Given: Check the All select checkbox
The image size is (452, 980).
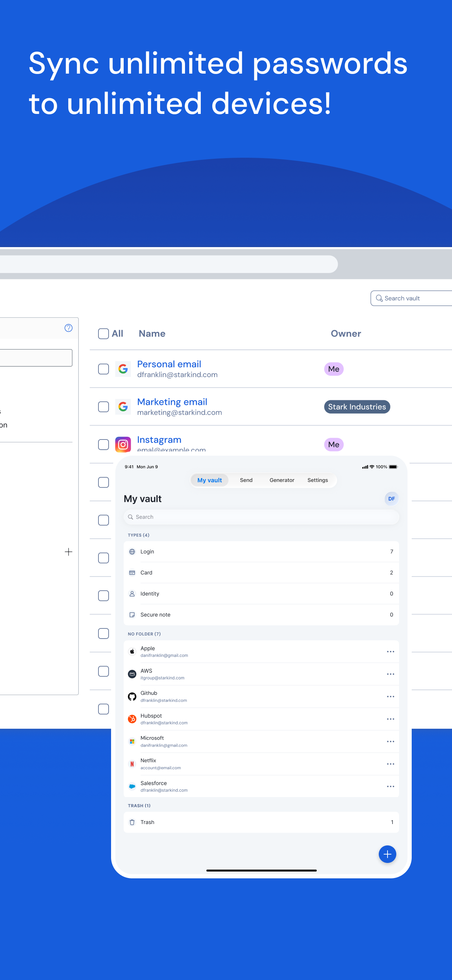Looking at the screenshot, I should pos(103,334).
